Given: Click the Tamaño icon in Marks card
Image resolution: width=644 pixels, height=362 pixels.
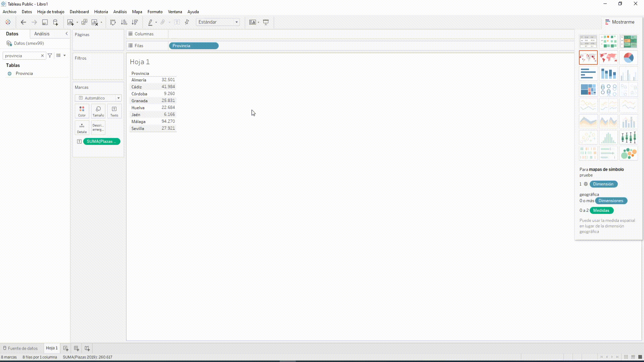Looking at the screenshot, I should 98,111.
